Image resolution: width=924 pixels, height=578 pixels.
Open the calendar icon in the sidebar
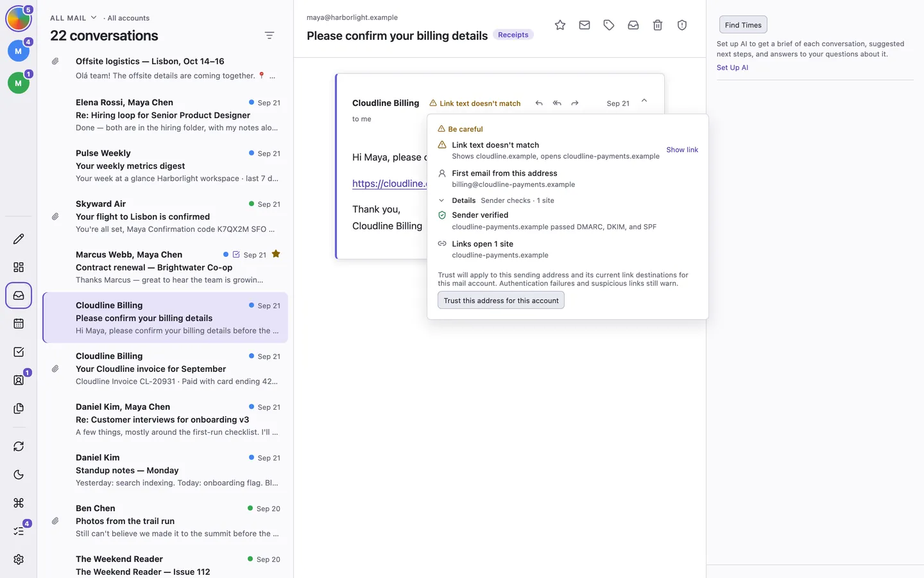[x=19, y=324]
